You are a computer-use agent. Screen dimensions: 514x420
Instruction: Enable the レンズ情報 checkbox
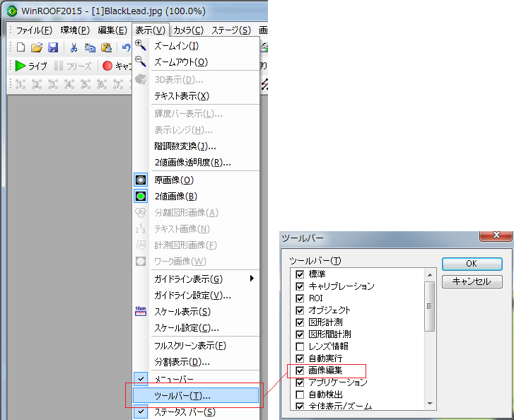click(300, 346)
